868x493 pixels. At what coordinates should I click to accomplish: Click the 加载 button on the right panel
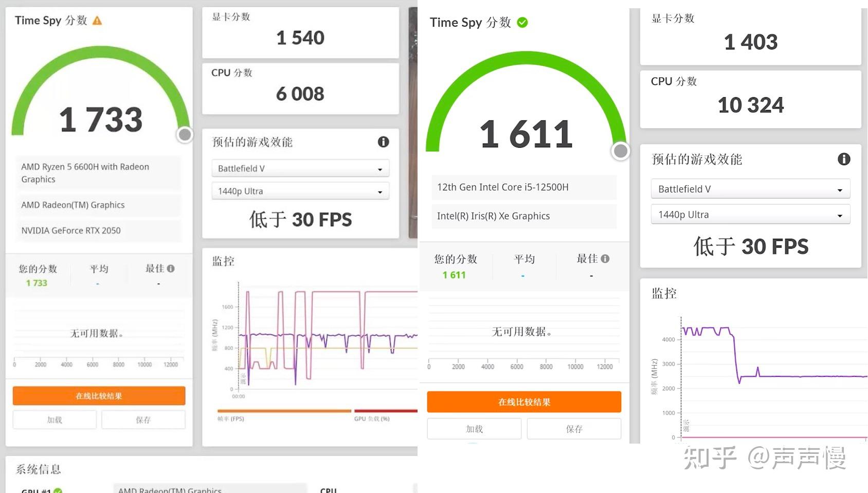tap(474, 429)
